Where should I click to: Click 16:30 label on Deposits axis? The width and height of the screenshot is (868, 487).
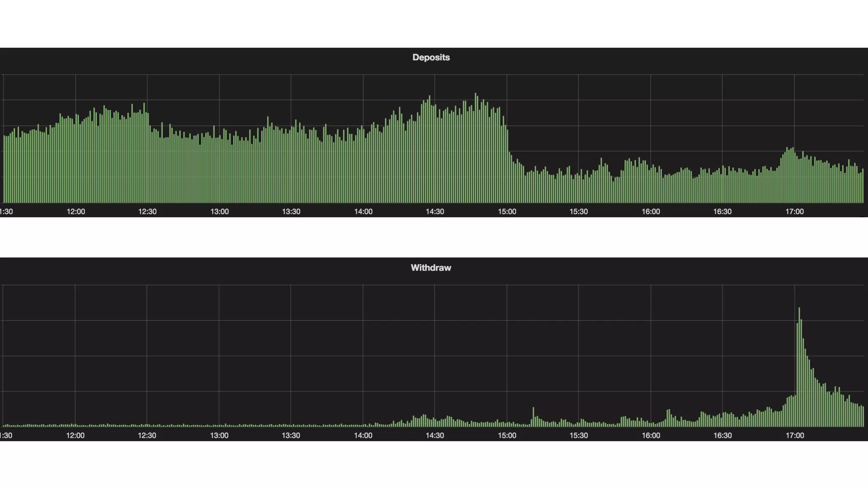[722, 212]
